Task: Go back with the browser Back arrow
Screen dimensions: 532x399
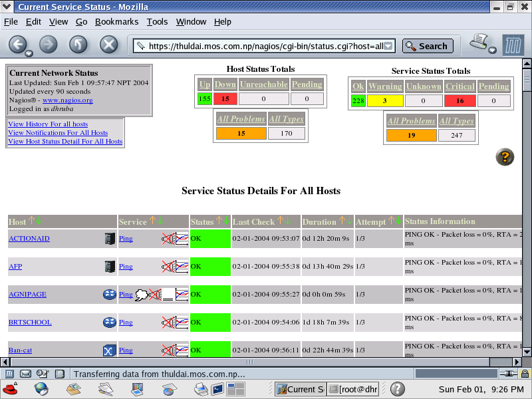Action: point(18,45)
